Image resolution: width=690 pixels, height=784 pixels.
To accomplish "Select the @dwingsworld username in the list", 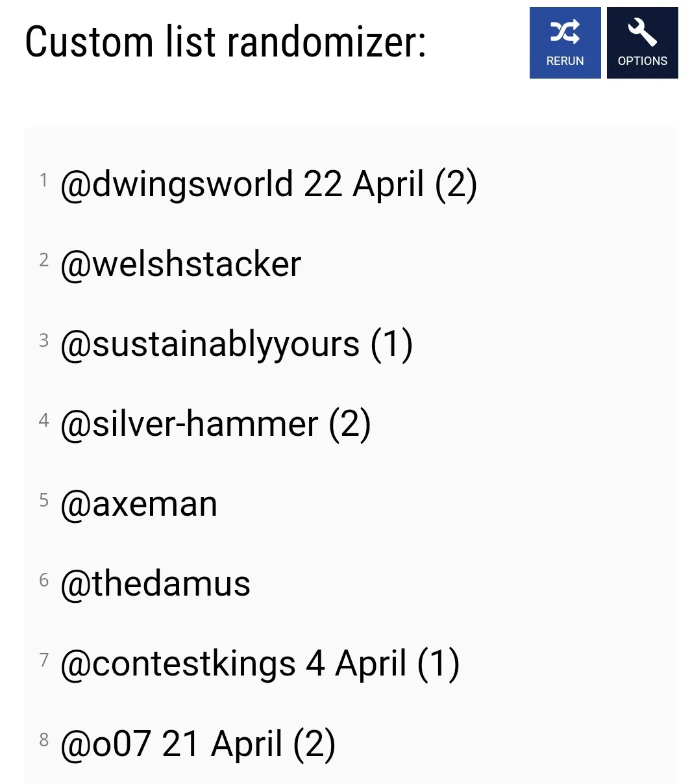I will [x=177, y=184].
